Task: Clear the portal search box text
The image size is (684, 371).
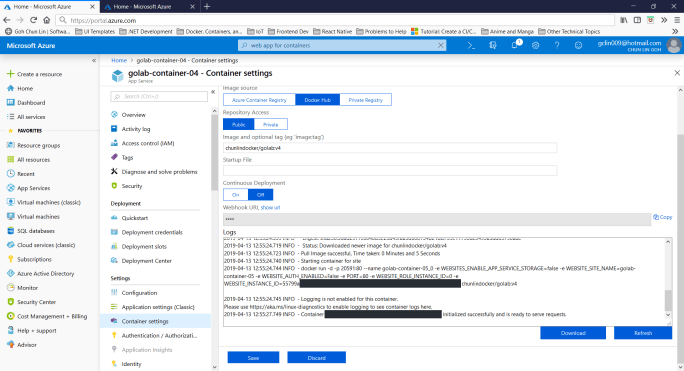Action: tap(441, 45)
